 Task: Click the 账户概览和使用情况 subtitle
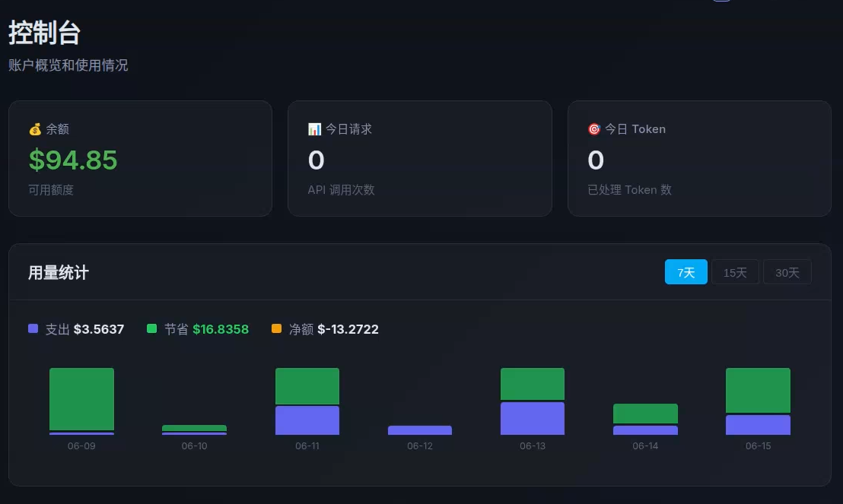[x=68, y=65]
